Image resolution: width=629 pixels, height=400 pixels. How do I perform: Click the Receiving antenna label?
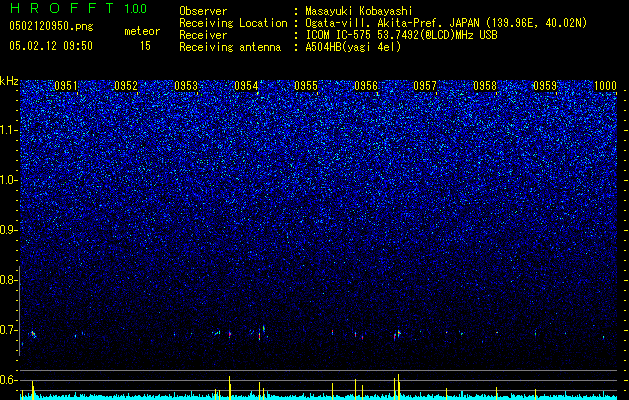pos(230,47)
